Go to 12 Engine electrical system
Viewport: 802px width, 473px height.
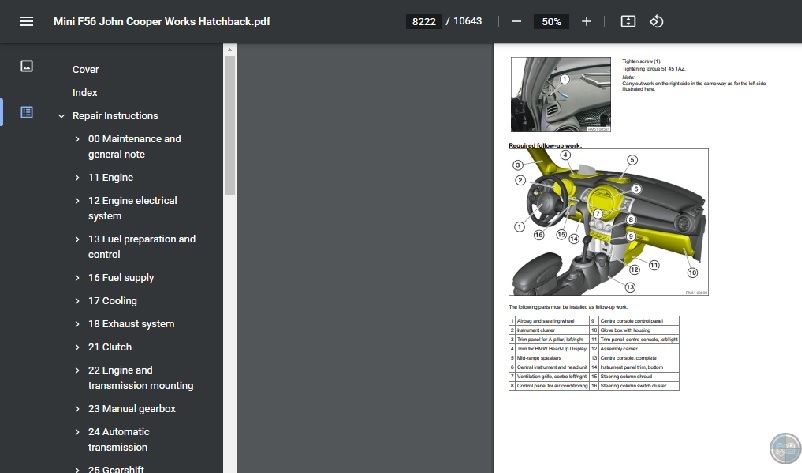[132, 208]
